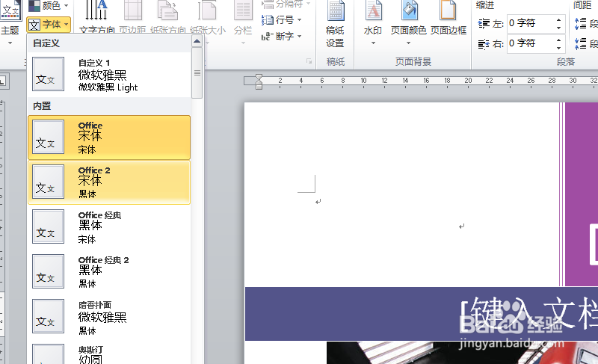598x364 pixels.
Task: Click the spacing after paragraph icon
Action: coord(581,44)
